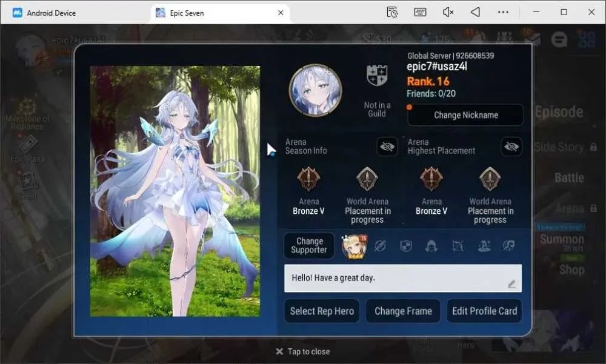The width and height of the screenshot is (606, 364).
Task: Click the representative hero illustration
Action: (x=175, y=191)
